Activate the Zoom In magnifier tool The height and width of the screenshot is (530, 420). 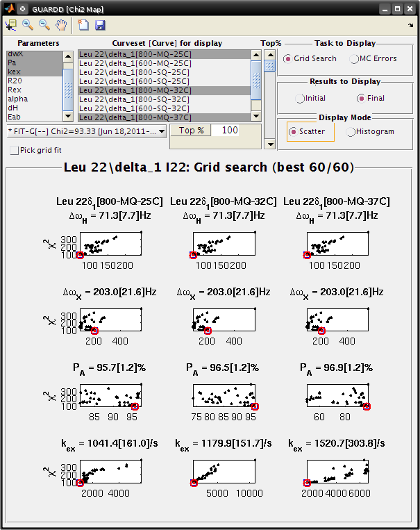click(27, 25)
